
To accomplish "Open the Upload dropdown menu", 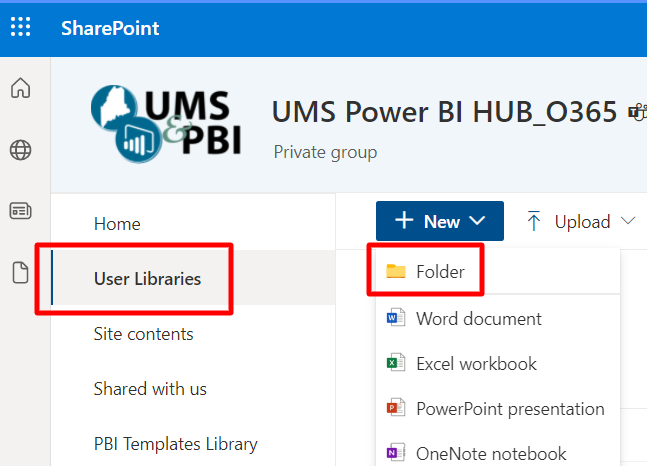I will (x=581, y=222).
